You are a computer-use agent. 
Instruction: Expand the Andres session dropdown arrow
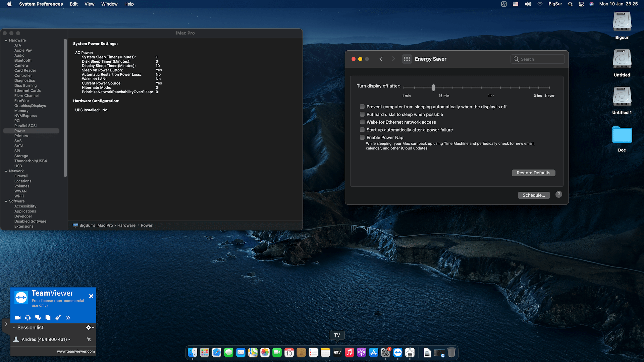tap(69, 340)
